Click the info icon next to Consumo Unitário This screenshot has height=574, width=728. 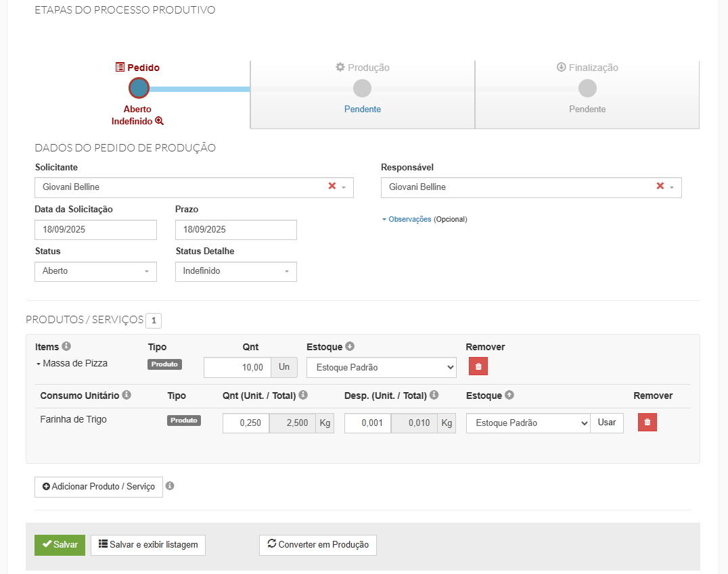coord(127,395)
